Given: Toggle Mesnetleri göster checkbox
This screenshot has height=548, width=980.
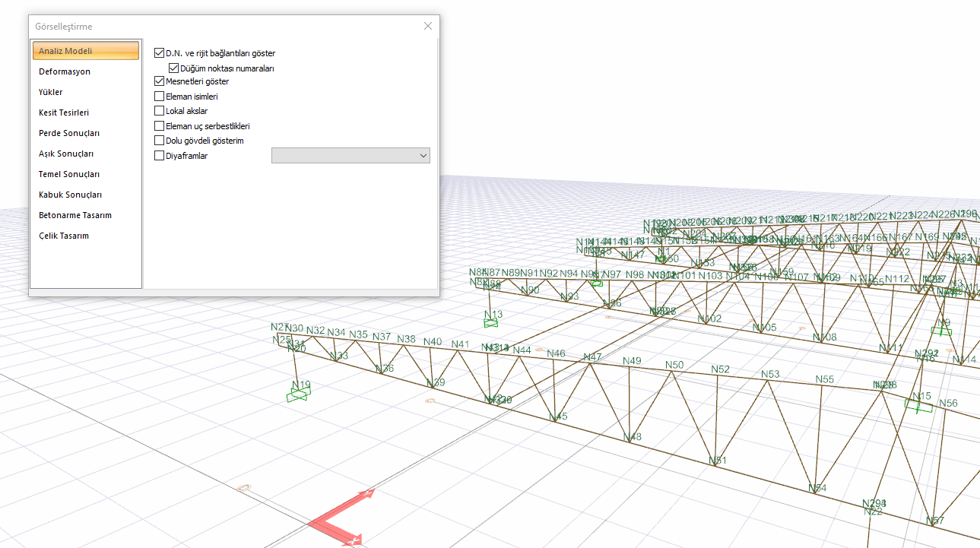Looking at the screenshot, I should coord(159,81).
